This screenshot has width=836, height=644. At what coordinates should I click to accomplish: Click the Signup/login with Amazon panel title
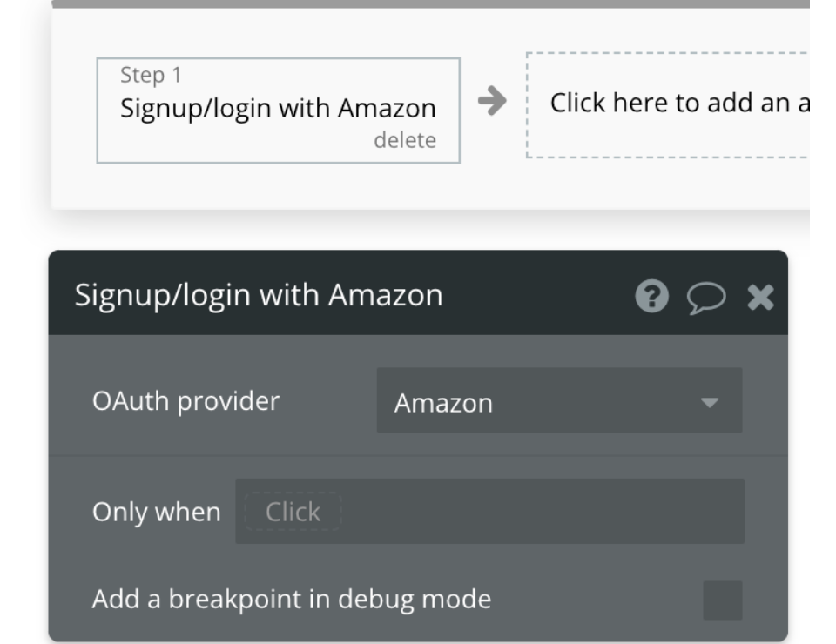pos(259,295)
